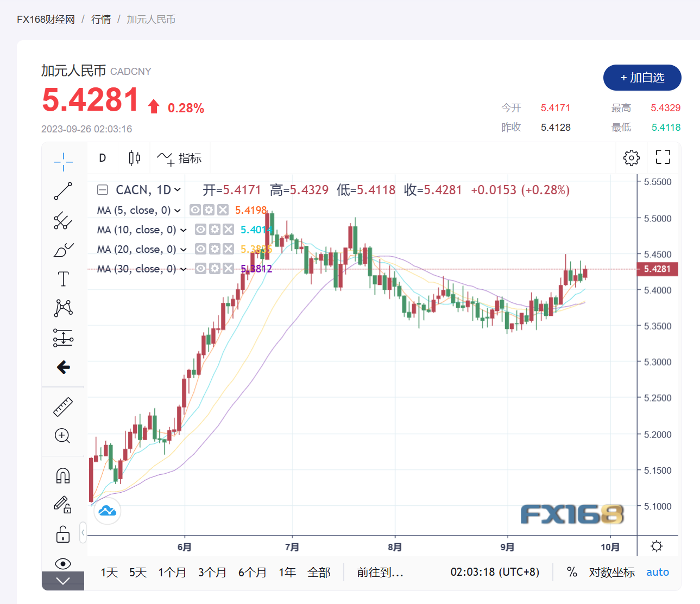Toggle percentage scale (%)
700x604 pixels.
tap(572, 572)
